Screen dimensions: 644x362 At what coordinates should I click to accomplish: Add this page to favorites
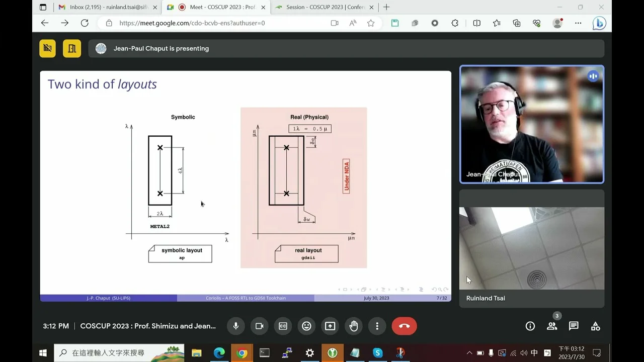point(371,23)
